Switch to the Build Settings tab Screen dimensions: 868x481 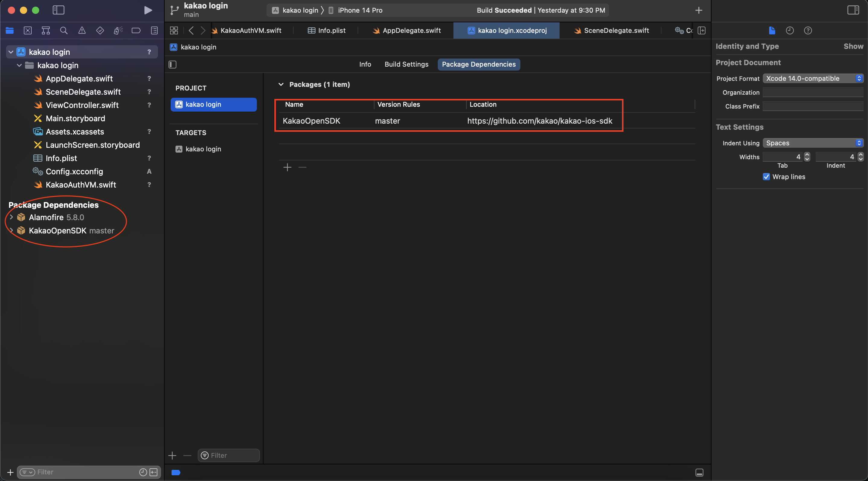click(406, 64)
